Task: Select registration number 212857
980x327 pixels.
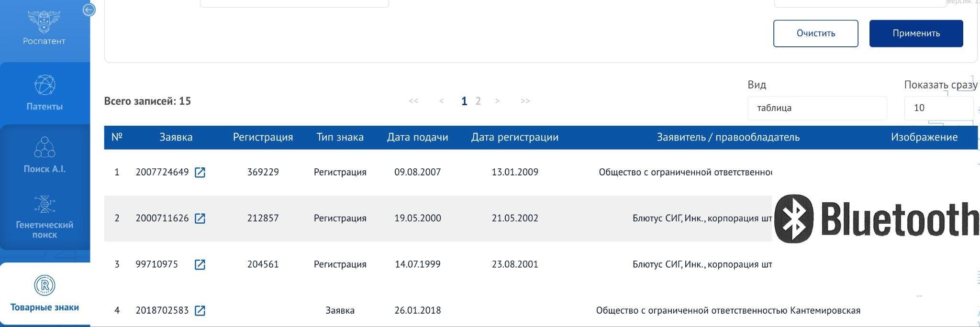Action: point(263,218)
